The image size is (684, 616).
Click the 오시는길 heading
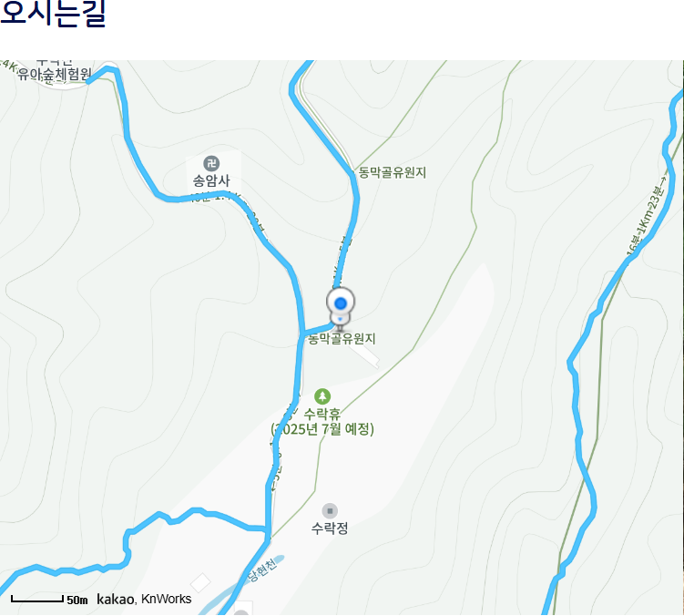coord(53,13)
